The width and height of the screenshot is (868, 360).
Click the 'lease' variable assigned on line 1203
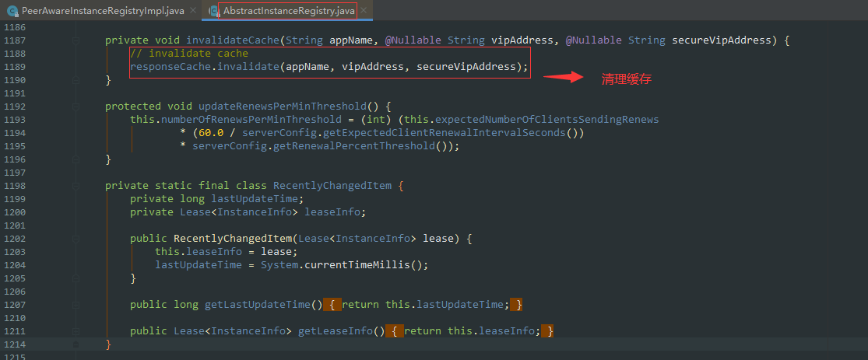click(x=276, y=252)
